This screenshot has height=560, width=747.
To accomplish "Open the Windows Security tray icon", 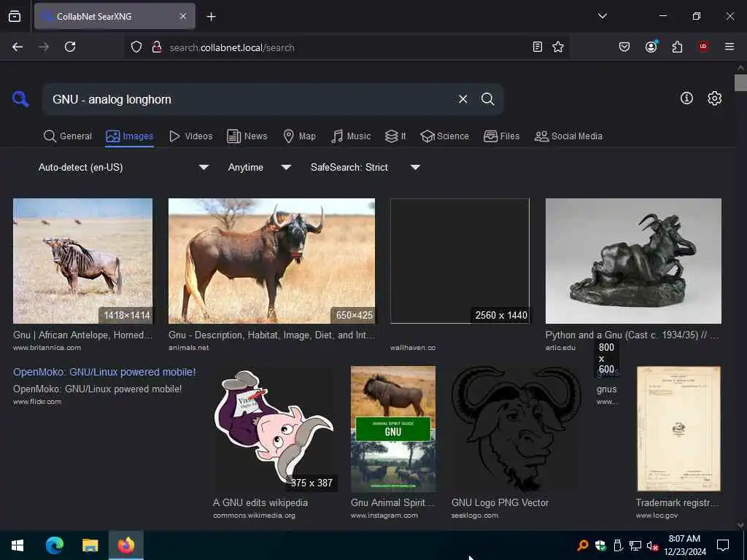I will pyautogui.click(x=600, y=545).
